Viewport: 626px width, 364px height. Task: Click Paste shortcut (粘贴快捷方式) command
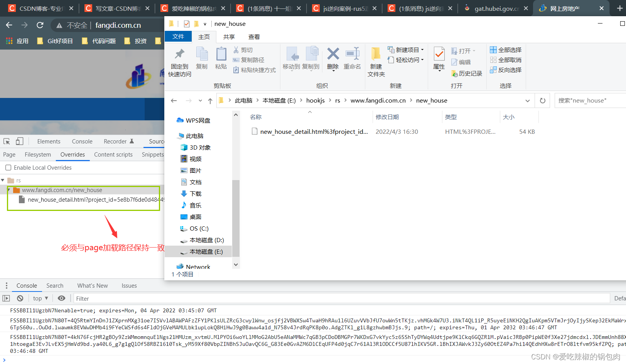pos(255,70)
